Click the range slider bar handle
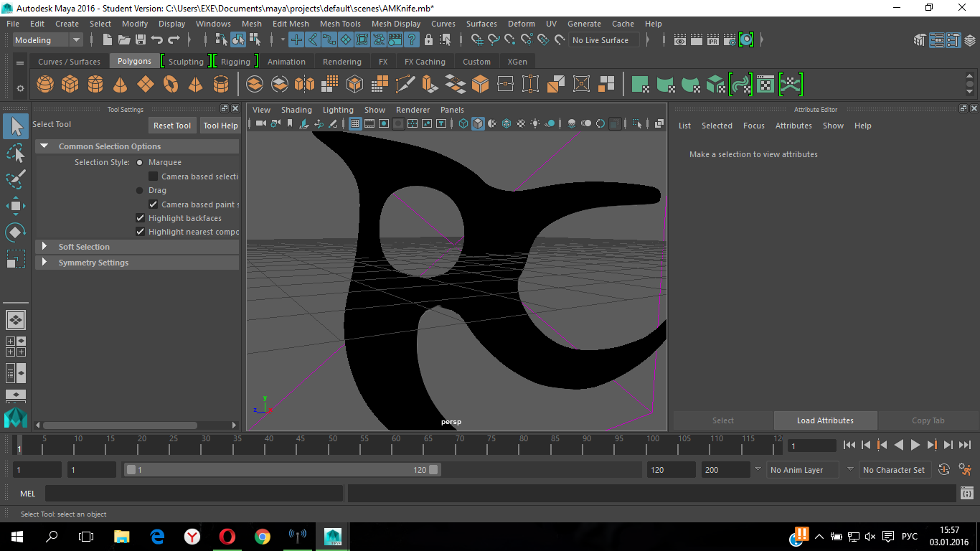980x551 pixels. (x=283, y=470)
